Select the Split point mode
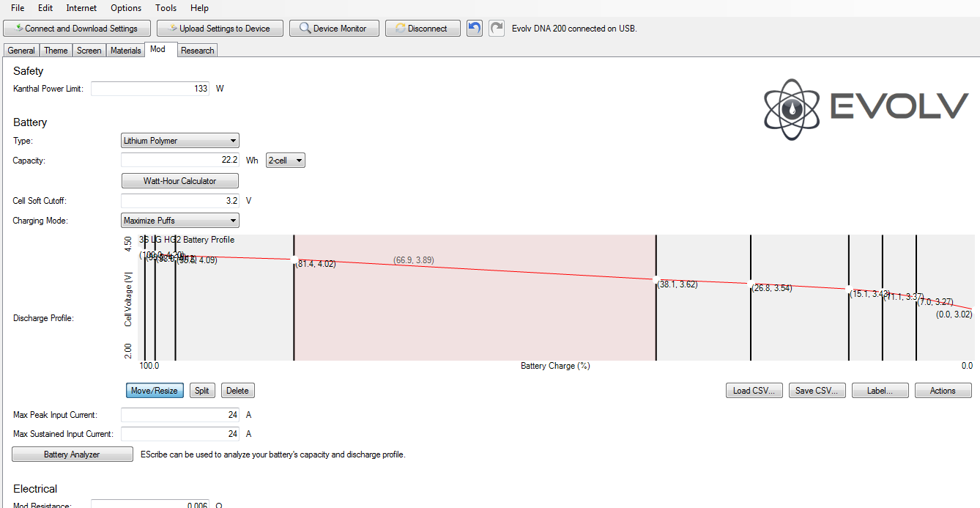This screenshot has height=508, width=980. click(x=202, y=391)
